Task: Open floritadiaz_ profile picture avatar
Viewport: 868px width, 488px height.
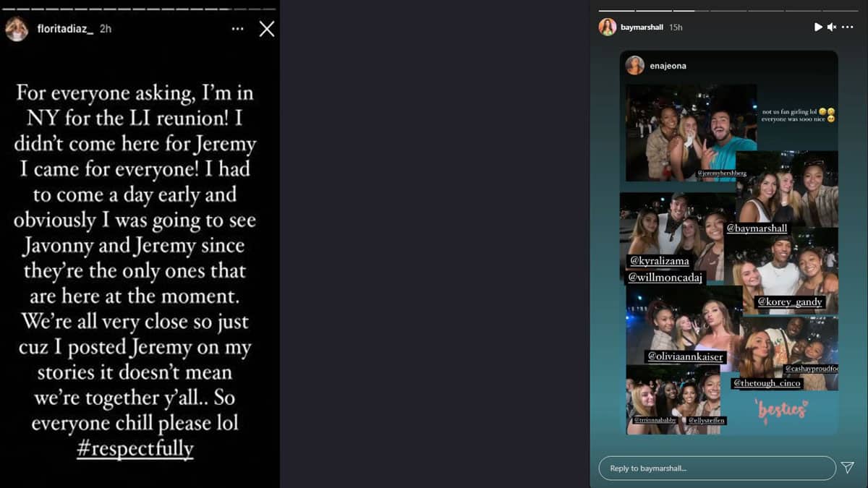Action: click(x=16, y=29)
